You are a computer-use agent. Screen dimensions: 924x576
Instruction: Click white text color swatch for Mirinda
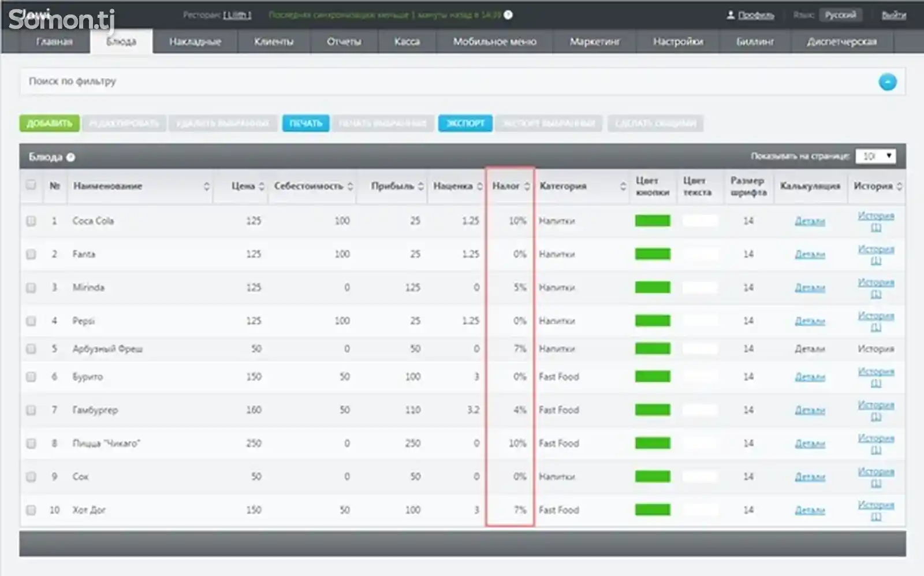click(700, 288)
